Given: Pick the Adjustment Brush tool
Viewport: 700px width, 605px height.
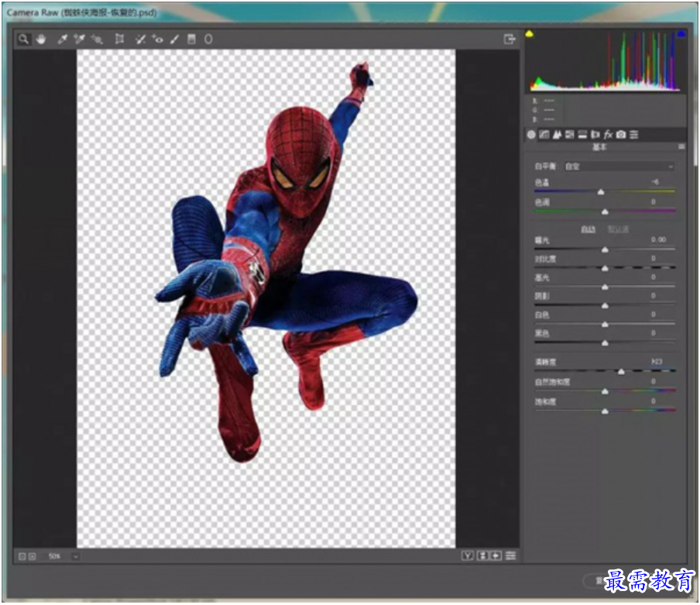Looking at the screenshot, I should (x=174, y=40).
